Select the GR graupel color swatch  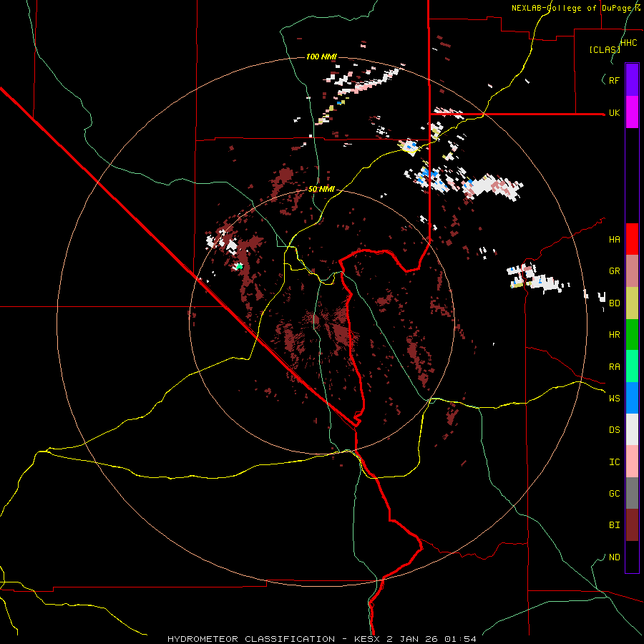point(632,271)
